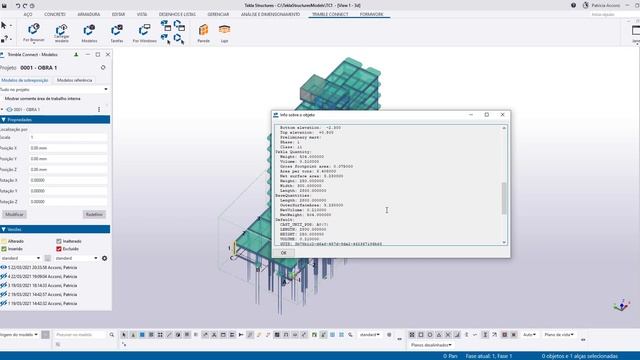Toggle the Inserido checkbox
This screenshot has height=360, width=640.
click(x=4, y=249)
